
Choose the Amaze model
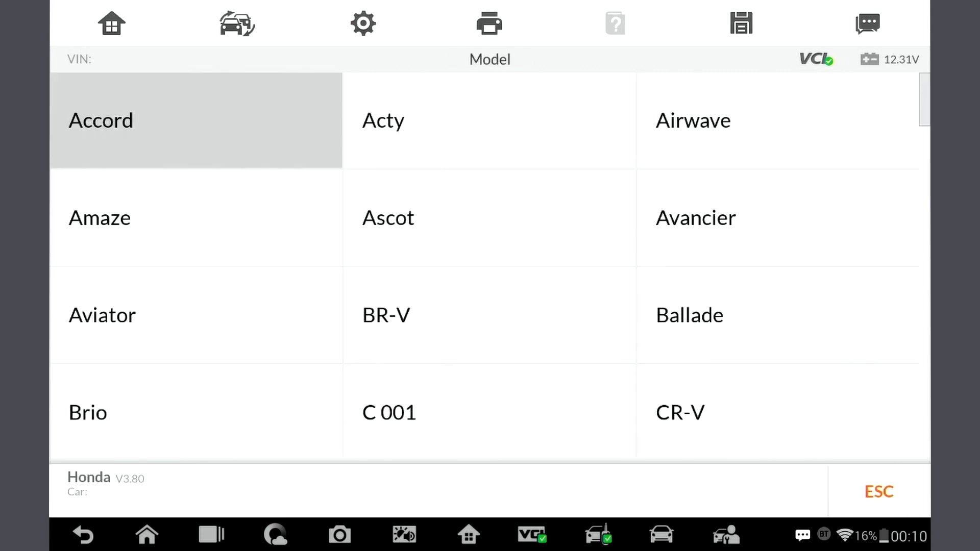click(196, 218)
